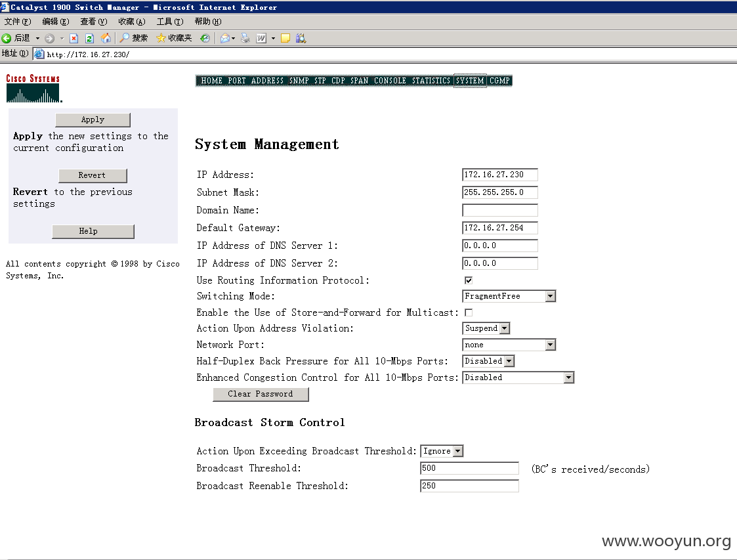737x560 pixels.
Task: Click the Back (后退) arrow icon
Action: [7, 38]
